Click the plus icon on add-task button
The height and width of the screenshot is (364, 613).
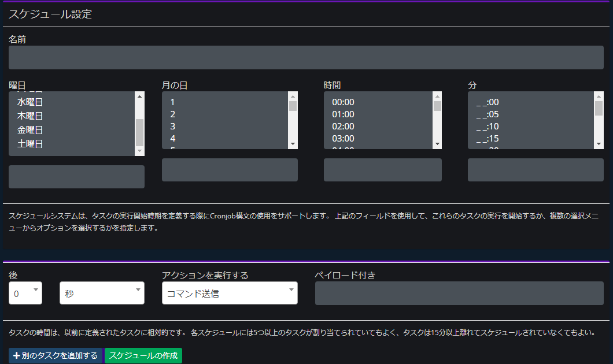(16, 355)
